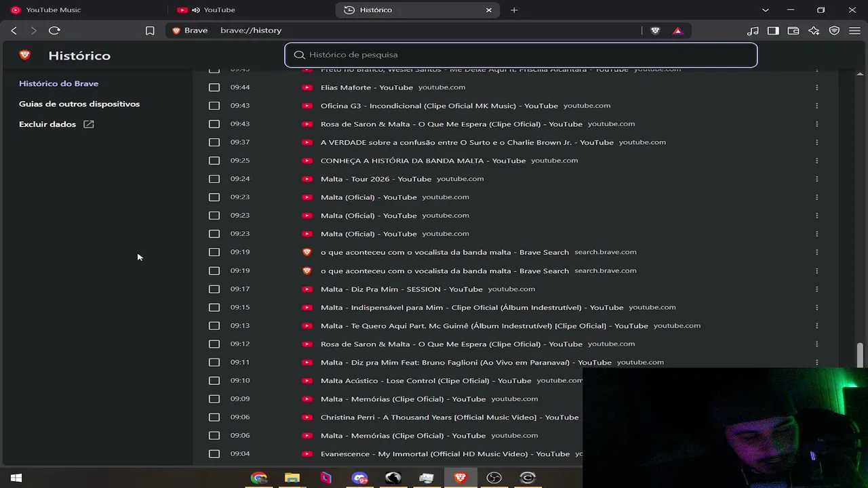The image size is (868, 488).
Task: Open Guias de outros dispositivos
Action: click(x=79, y=104)
